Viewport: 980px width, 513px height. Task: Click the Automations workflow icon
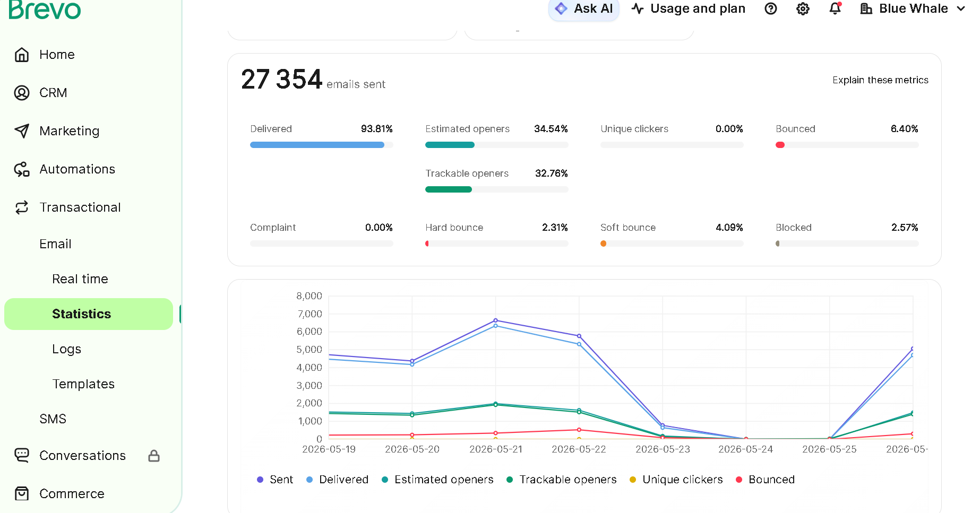click(22, 169)
